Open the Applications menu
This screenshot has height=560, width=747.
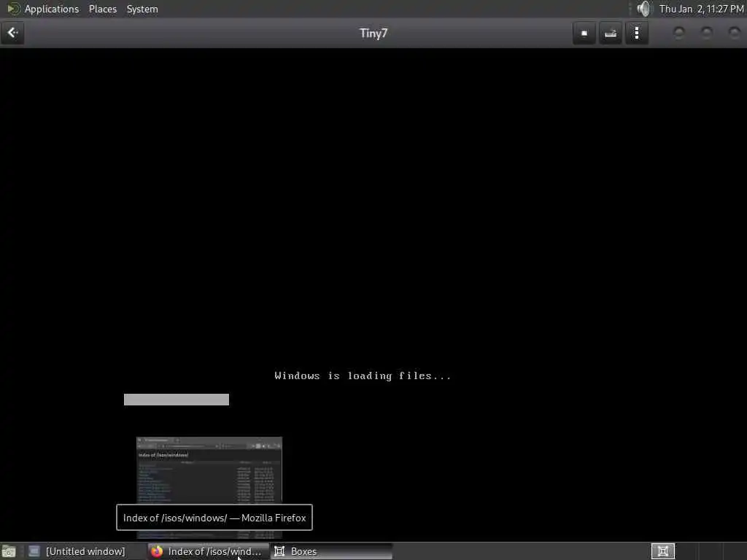click(52, 9)
